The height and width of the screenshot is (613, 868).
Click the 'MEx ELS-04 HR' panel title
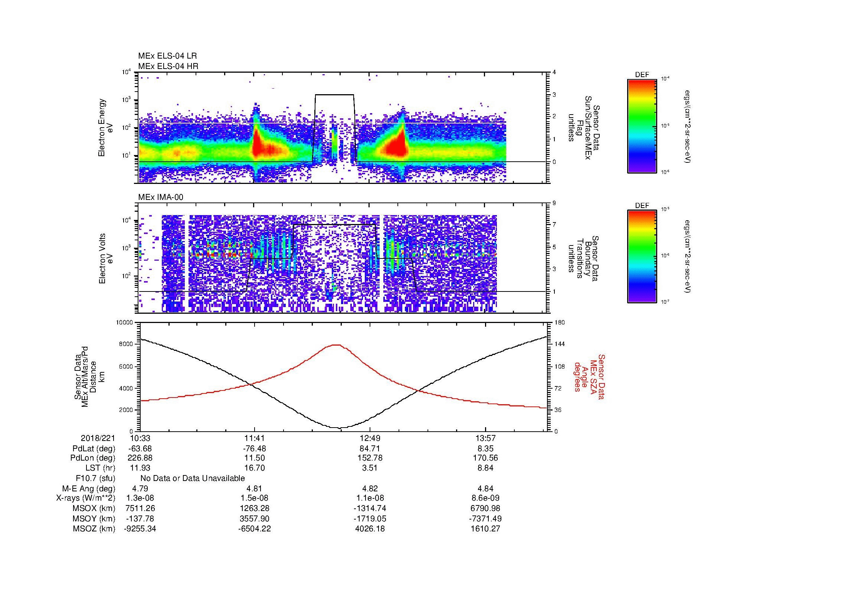(x=168, y=66)
